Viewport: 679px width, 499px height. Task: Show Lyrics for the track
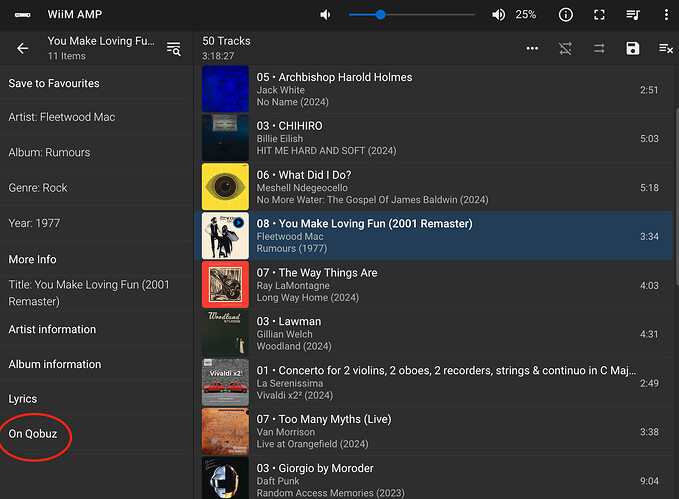96,399
